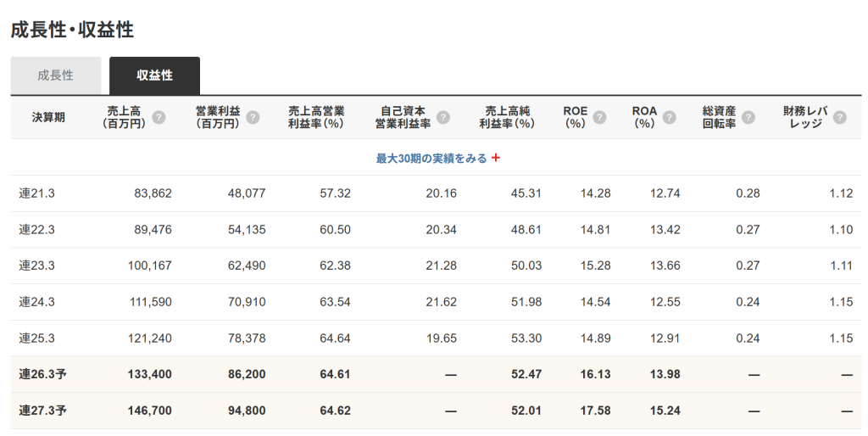Click forecast sales value 133,400

pos(149,375)
